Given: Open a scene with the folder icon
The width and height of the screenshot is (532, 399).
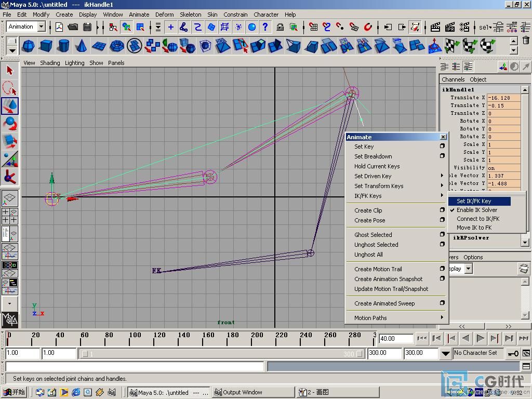Looking at the screenshot, I should click(73, 27).
